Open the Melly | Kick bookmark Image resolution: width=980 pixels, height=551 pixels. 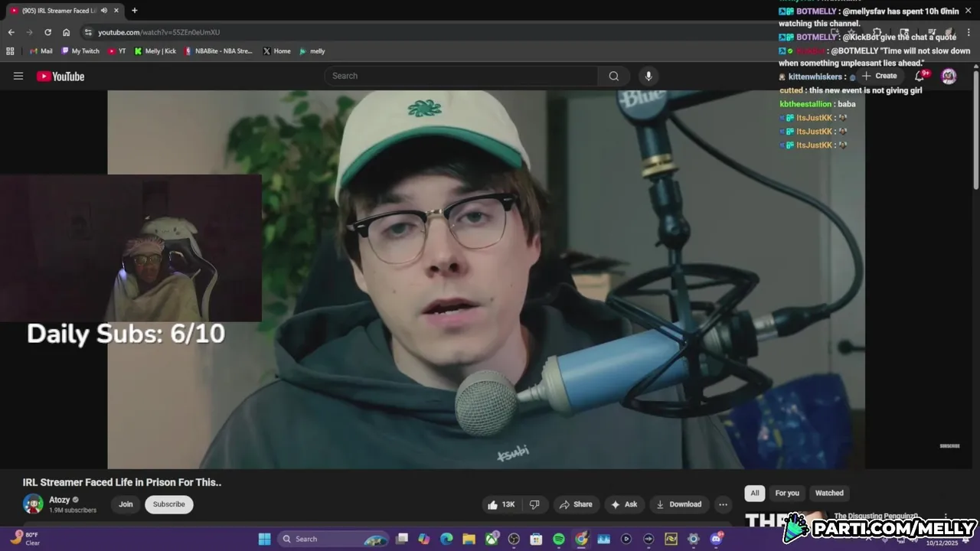[x=155, y=51]
